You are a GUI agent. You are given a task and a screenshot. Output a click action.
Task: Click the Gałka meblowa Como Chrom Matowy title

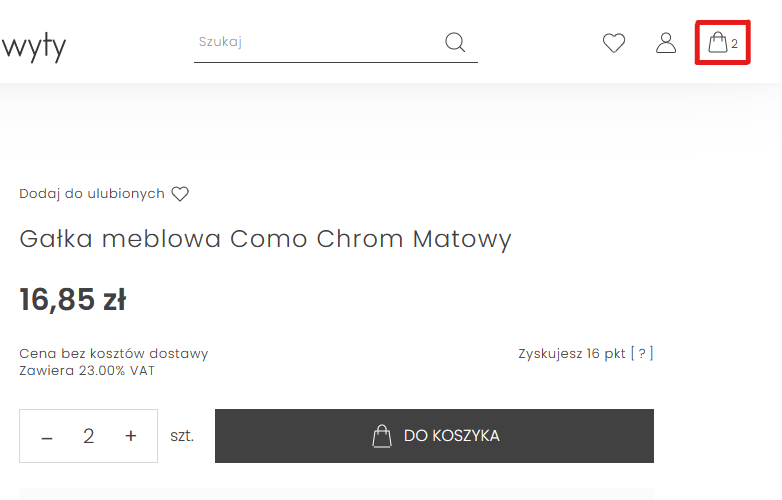(265, 239)
